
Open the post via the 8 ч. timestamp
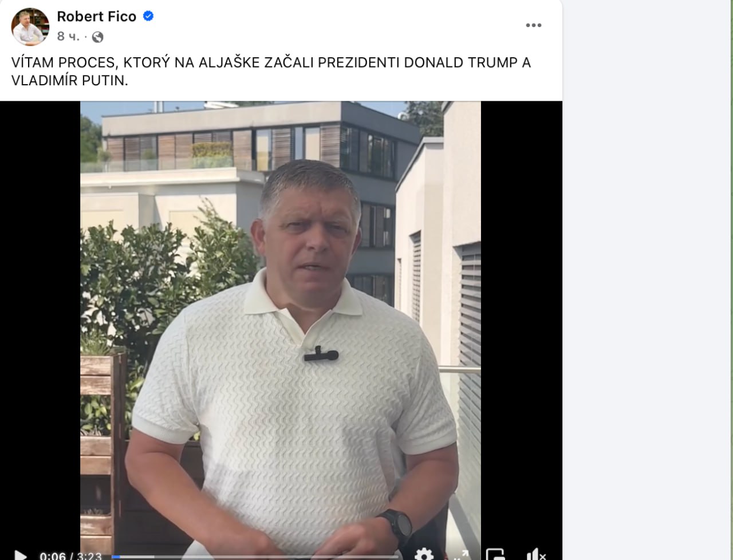pyautogui.click(x=68, y=37)
